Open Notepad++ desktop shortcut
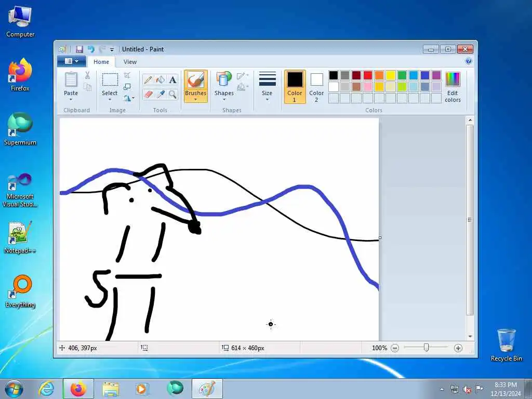This screenshot has width=532, height=399. click(x=20, y=237)
